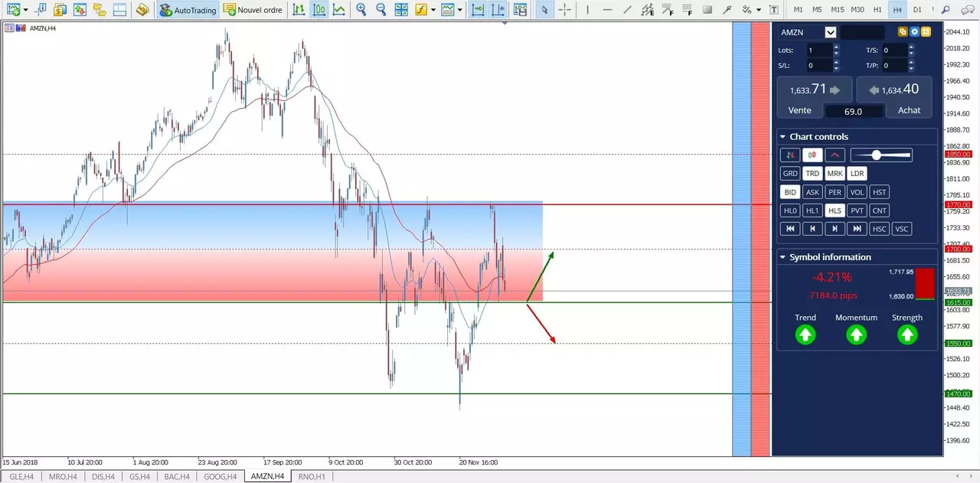The width and height of the screenshot is (980, 483).
Task: Open the AMZN symbol dropdown
Action: (x=831, y=32)
